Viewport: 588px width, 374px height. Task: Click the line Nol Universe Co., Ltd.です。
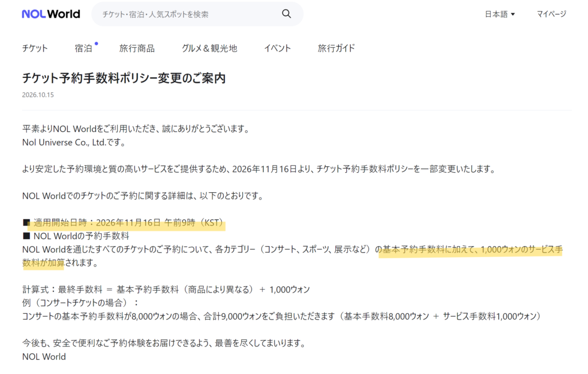[74, 142]
